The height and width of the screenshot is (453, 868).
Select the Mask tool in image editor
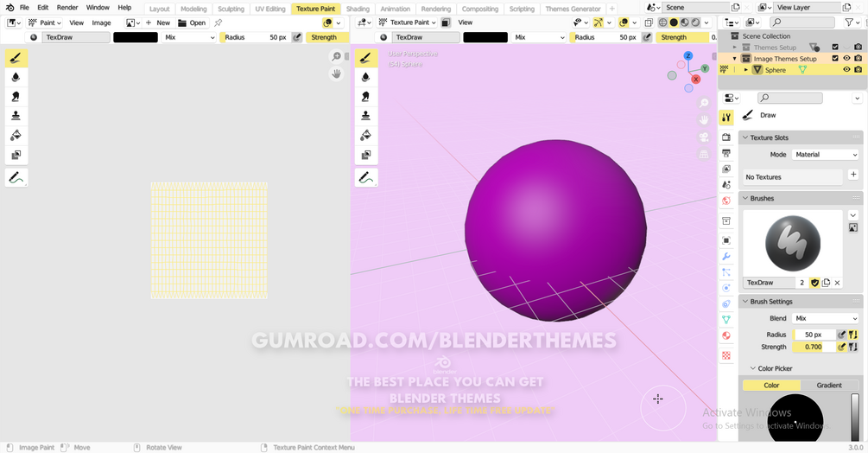click(16, 155)
